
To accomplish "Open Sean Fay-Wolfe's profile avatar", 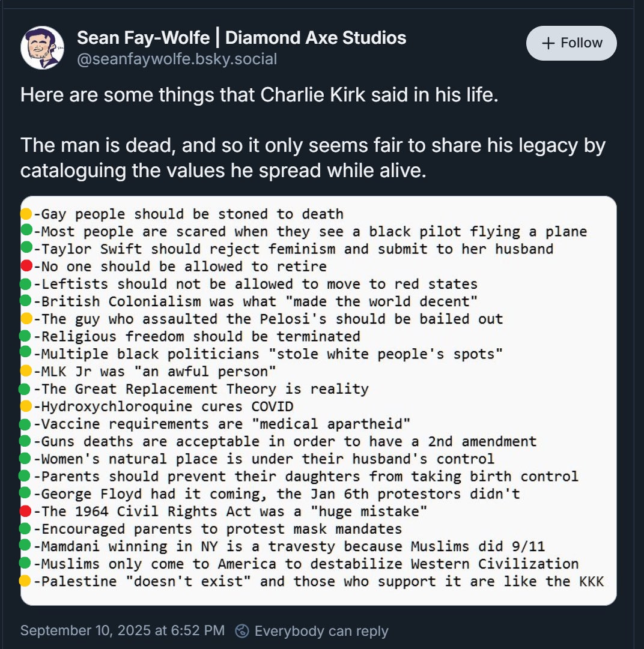I will pyautogui.click(x=42, y=47).
